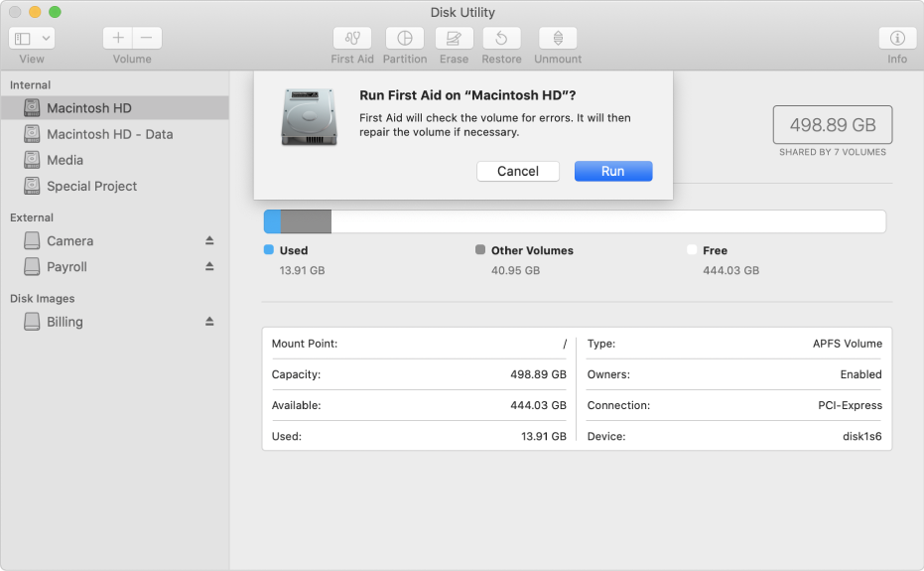Image resolution: width=924 pixels, height=571 pixels.
Task: Click the white Free legend swatch
Action: 692,249
